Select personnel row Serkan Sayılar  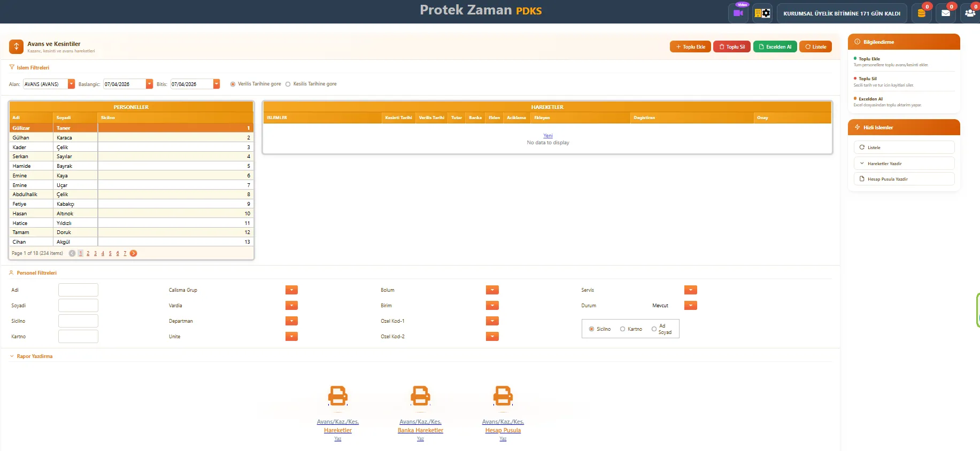coord(132,157)
